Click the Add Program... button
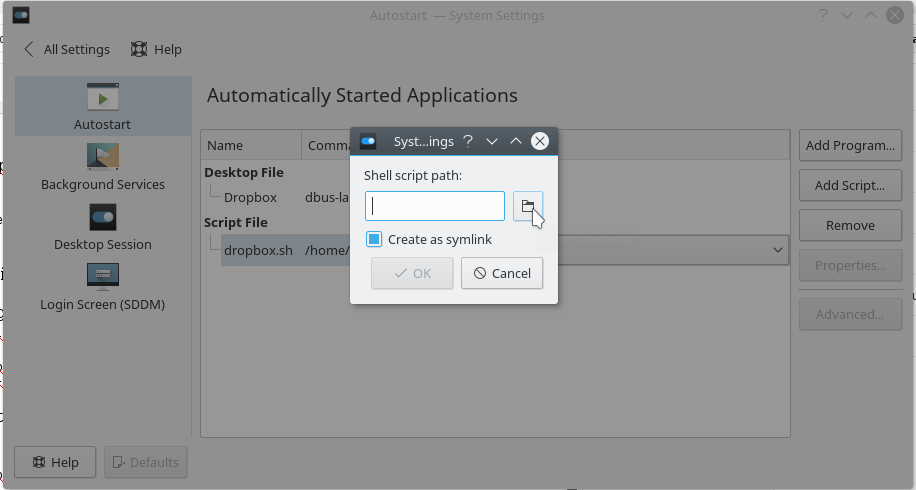This screenshot has height=490, width=916. 850,145
